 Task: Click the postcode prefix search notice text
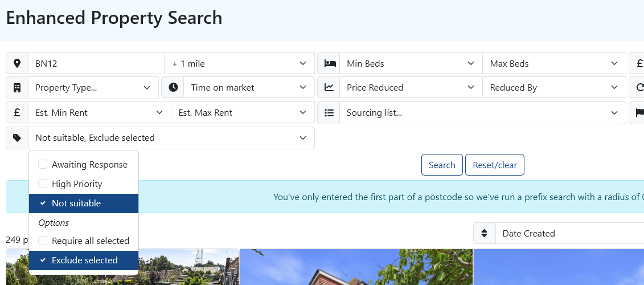[458, 197]
